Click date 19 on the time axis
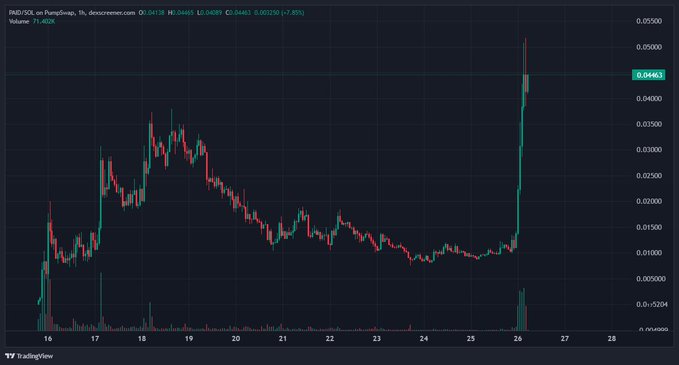The height and width of the screenshot is (365, 679). tap(189, 339)
